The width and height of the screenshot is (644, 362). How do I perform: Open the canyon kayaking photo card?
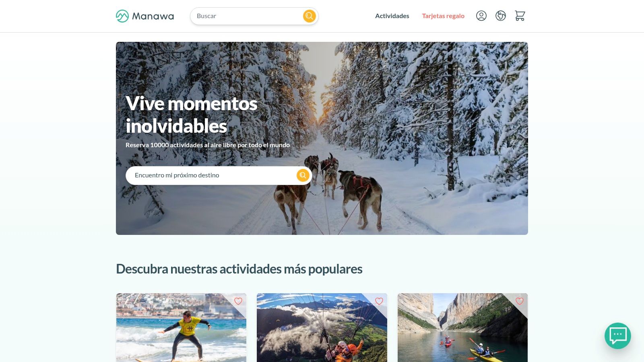462,327
